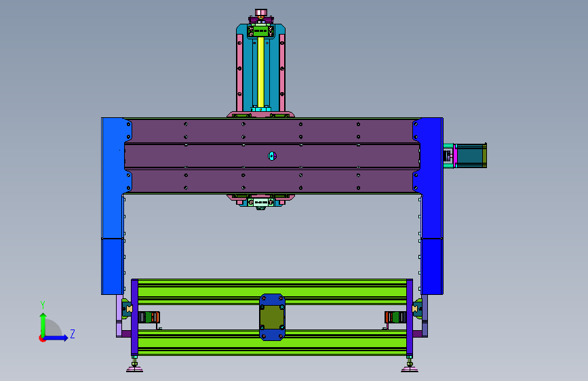Select the right blue gantry side plate

coord(431,206)
